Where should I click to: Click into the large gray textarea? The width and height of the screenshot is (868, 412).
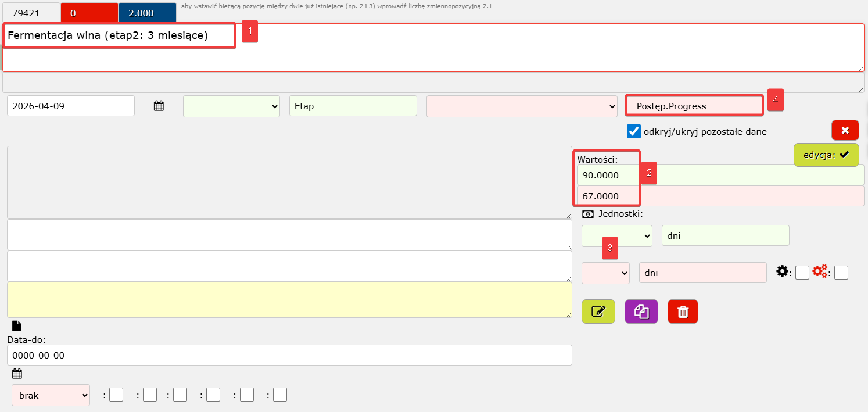[x=289, y=182]
